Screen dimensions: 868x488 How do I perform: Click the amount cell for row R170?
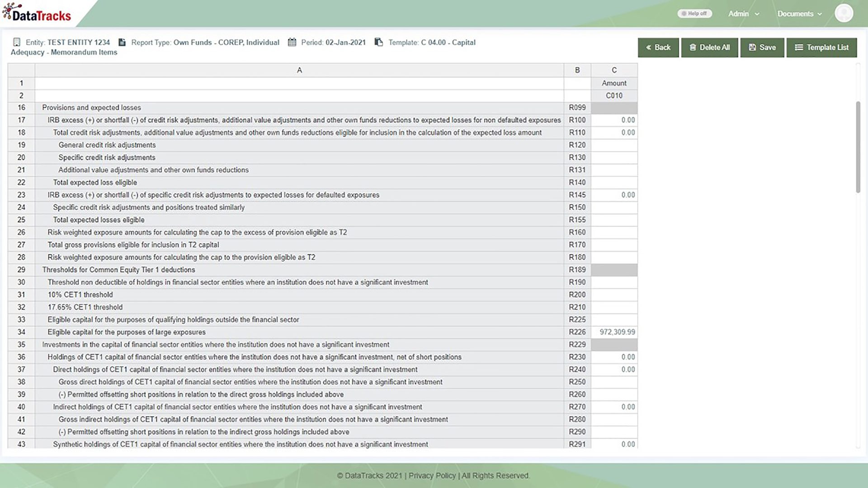[x=614, y=245]
